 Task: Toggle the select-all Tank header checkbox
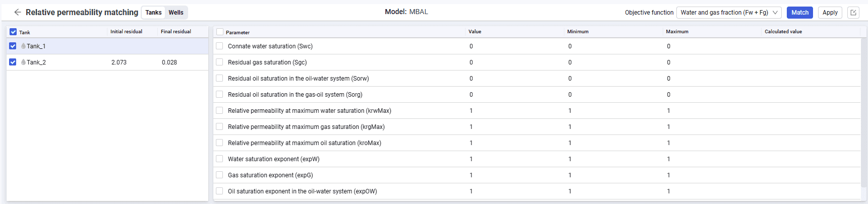click(13, 32)
